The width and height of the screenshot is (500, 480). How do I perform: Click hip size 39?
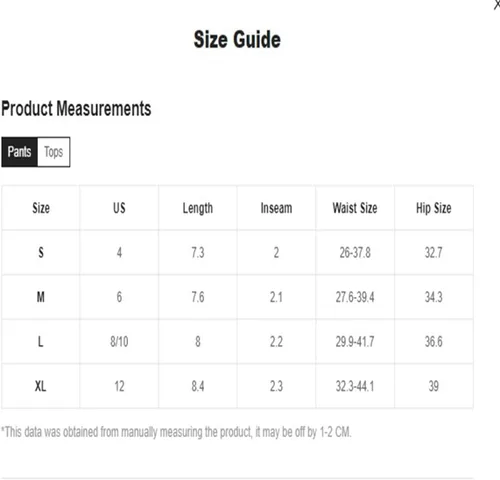434,386
